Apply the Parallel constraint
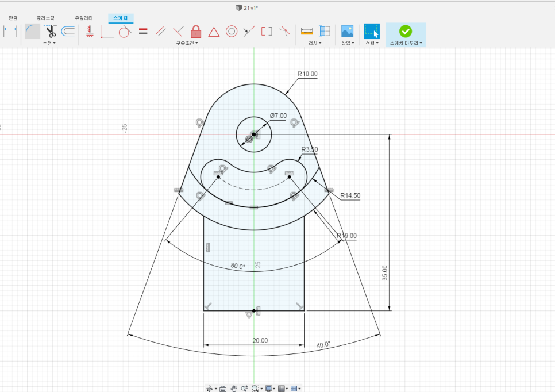This screenshot has height=392, width=555. (x=161, y=32)
